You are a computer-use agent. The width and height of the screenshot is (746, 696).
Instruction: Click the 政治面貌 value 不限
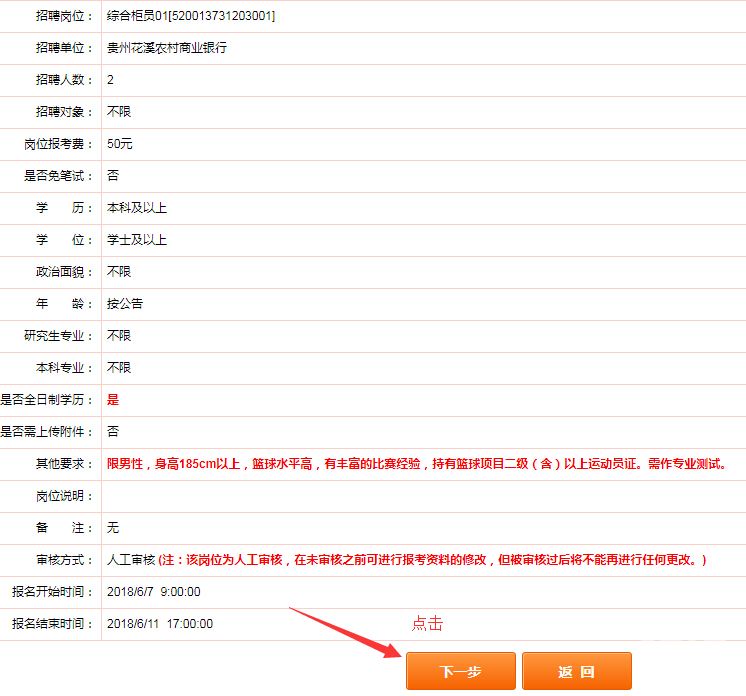click(119, 272)
